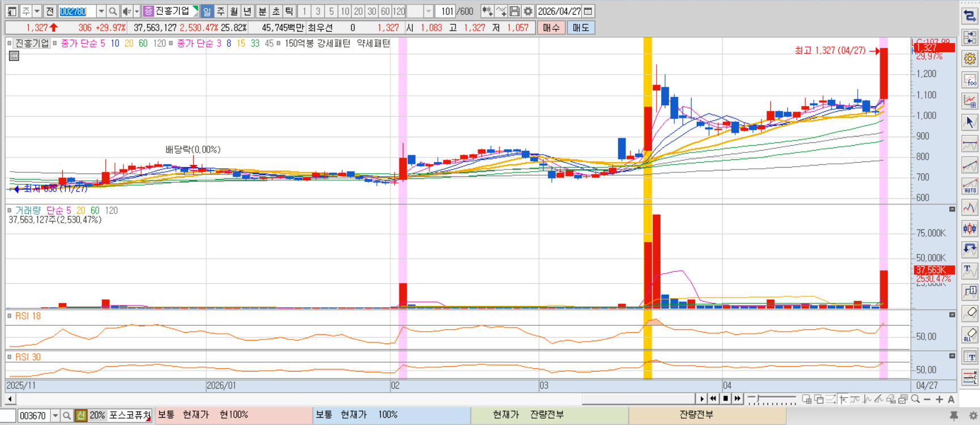The height and width of the screenshot is (425, 980).
Task: Adjust the chart zoom slider at bottom
Action: 772,399
